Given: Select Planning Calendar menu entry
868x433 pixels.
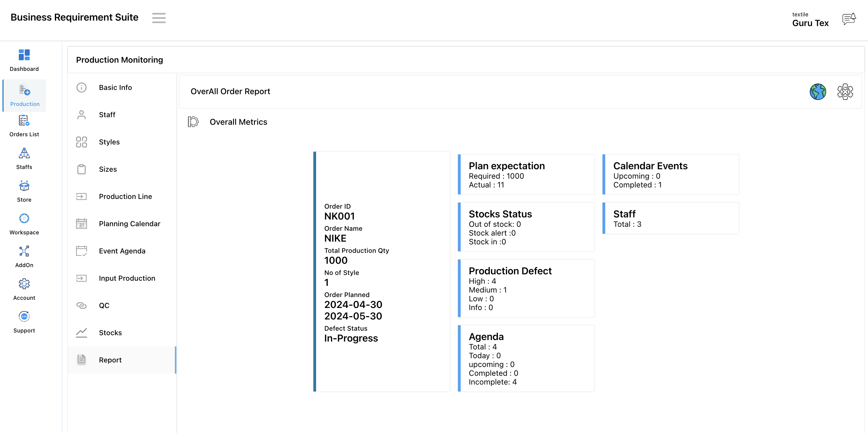Looking at the screenshot, I should (122, 224).
